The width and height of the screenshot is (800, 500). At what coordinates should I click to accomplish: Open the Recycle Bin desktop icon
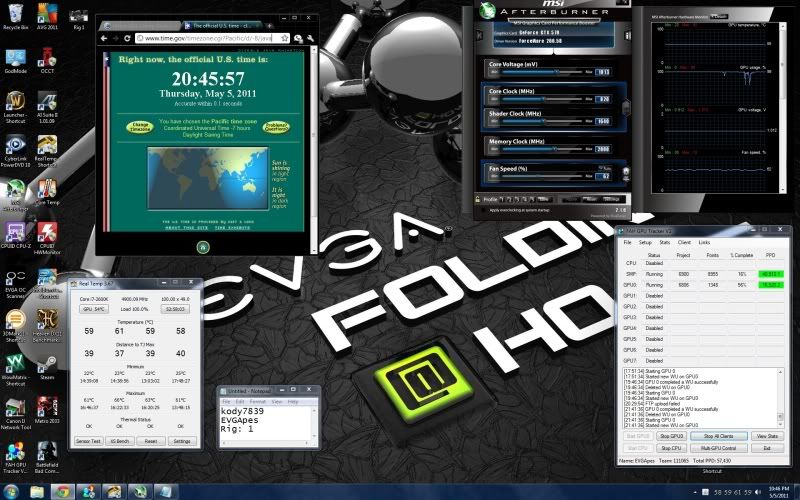point(15,15)
